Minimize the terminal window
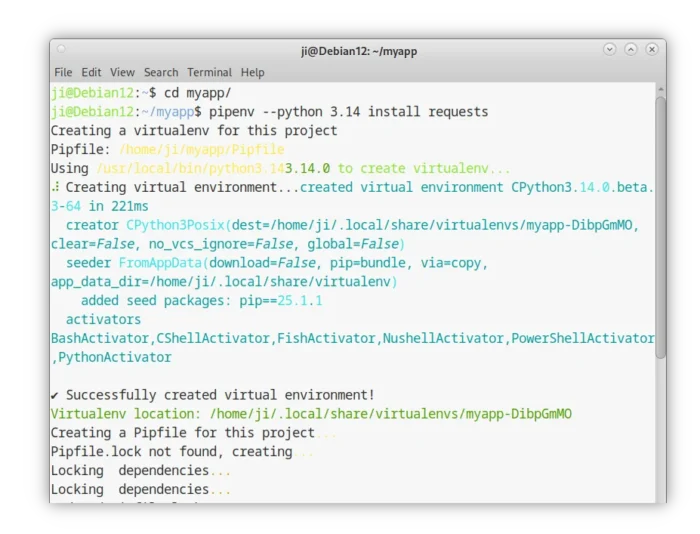Viewport: 700px width, 534px height. 609,49
